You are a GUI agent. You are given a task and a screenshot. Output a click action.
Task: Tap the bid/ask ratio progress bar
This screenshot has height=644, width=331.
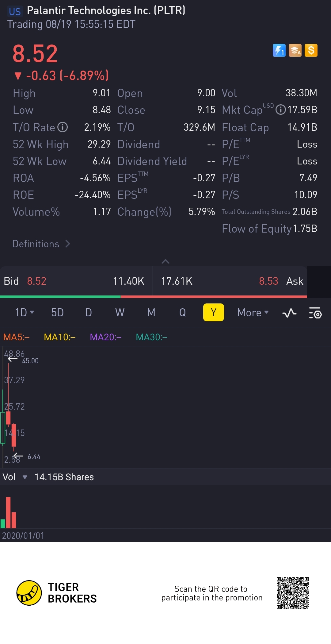coord(153,297)
